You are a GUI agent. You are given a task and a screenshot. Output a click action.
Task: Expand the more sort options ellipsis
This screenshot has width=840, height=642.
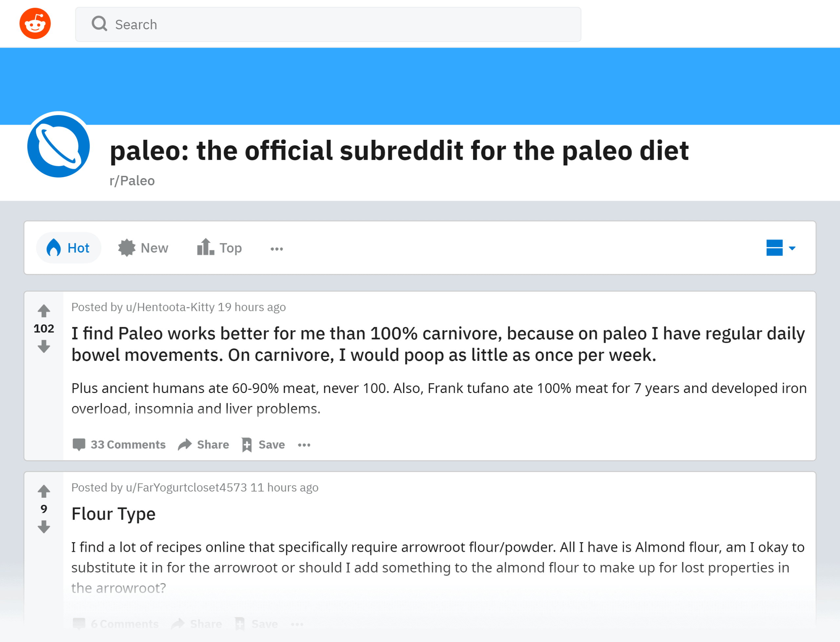click(276, 248)
